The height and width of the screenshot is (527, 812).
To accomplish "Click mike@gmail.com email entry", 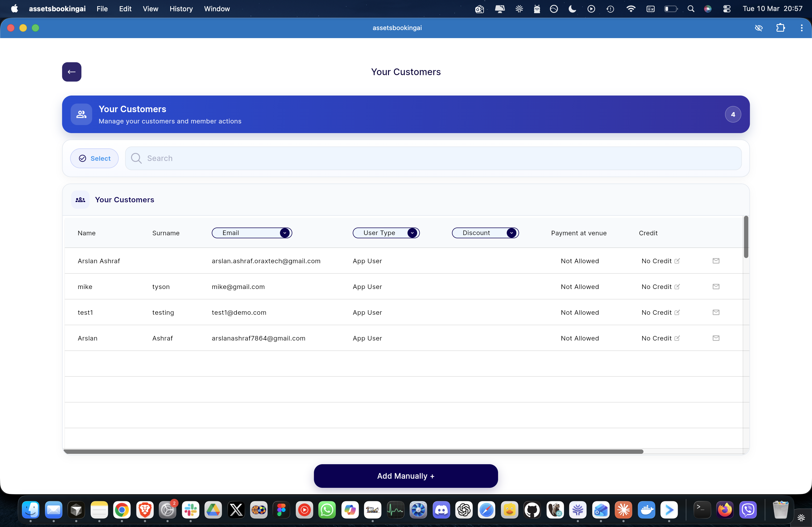I will [238, 287].
